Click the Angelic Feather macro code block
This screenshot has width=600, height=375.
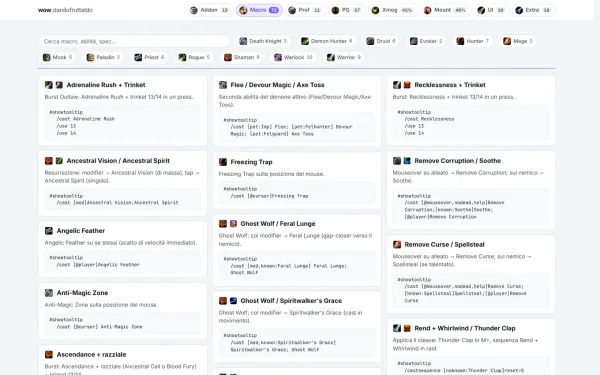coord(122,261)
